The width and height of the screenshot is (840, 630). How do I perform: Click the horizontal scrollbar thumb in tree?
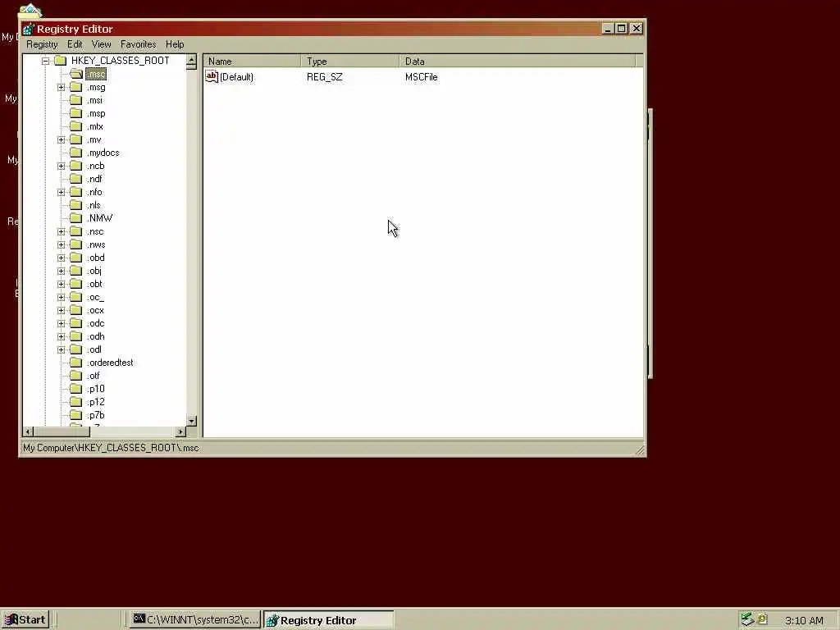click(62, 431)
